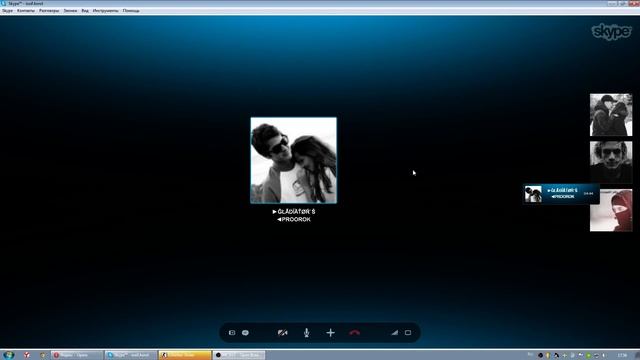Turn on the video camera

tap(282, 333)
